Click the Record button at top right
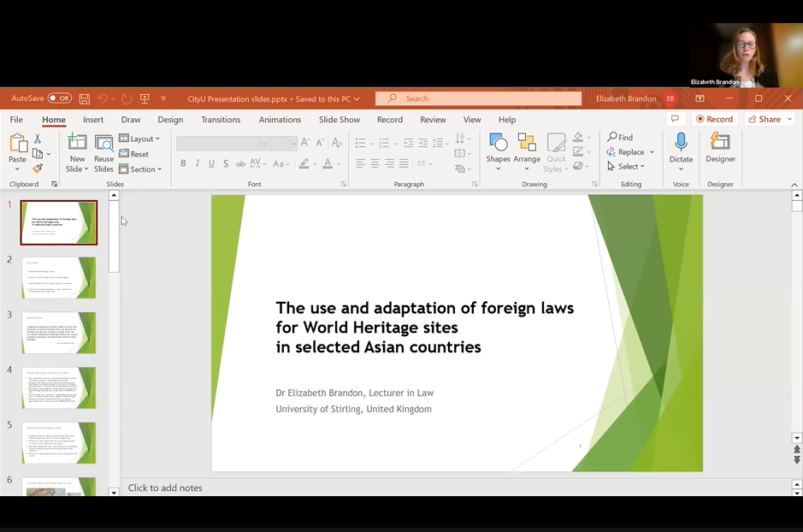Image resolution: width=803 pixels, height=532 pixels. pos(714,120)
